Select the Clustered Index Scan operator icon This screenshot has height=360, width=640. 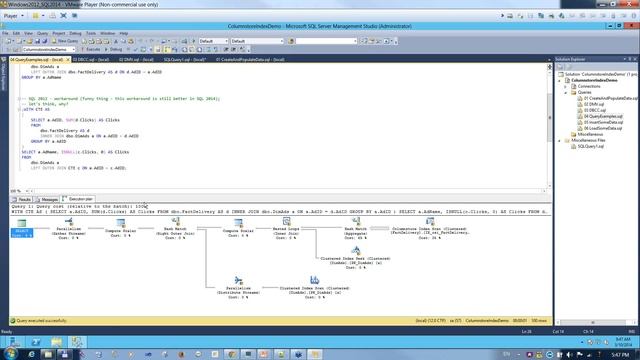[314, 280]
